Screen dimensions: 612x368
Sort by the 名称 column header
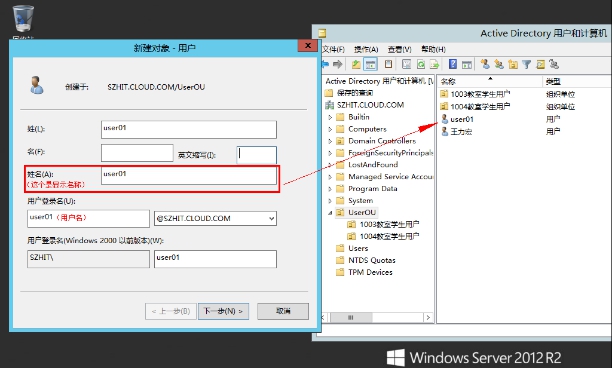(489, 81)
